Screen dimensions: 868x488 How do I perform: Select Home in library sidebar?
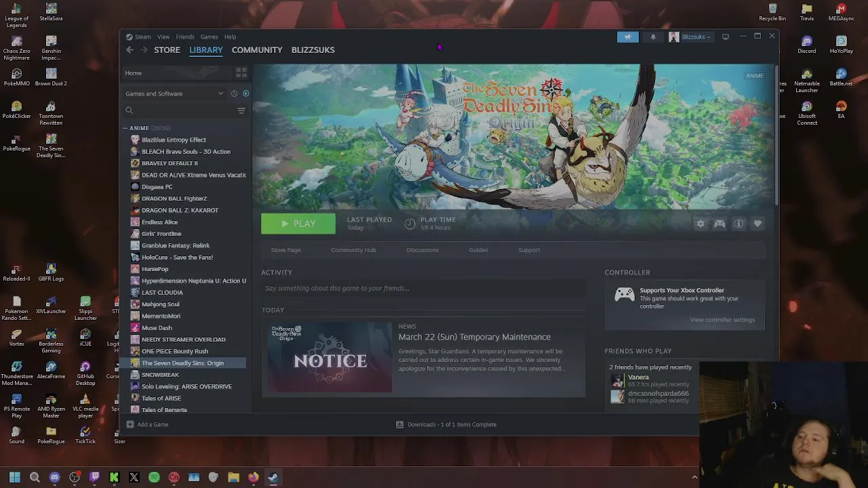tap(178, 73)
